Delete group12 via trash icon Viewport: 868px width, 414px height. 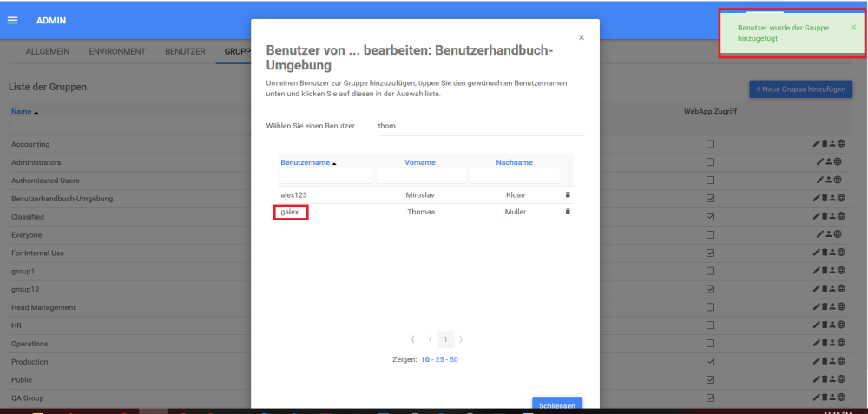tap(824, 288)
